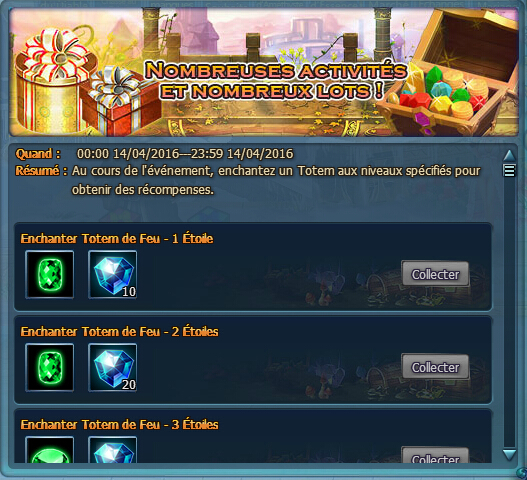Collect the 2 Étoiles Totem de Feu reward
Viewport: 527px width, 480px height.
pos(435,367)
